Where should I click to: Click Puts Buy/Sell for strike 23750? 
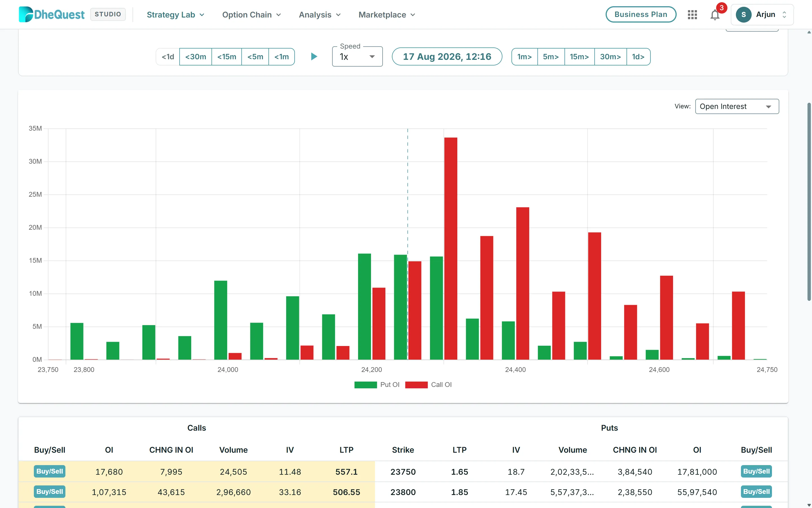click(x=756, y=471)
